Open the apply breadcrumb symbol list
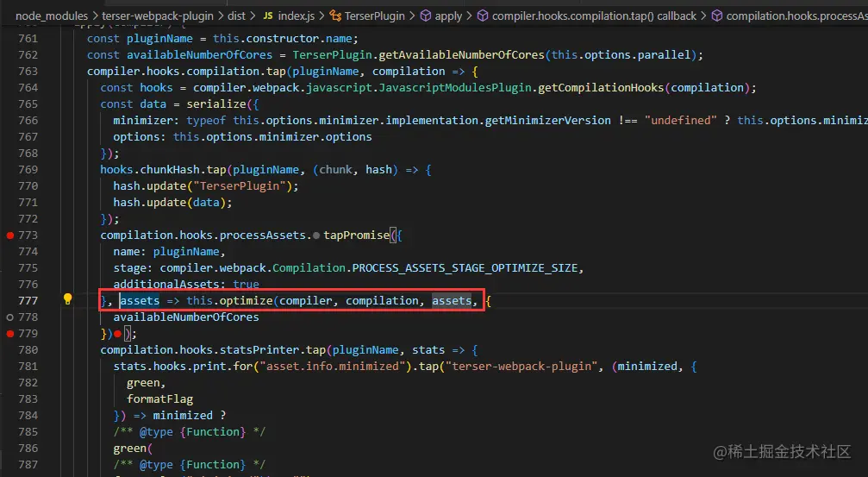The image size is (868, 477). (448, 16)
